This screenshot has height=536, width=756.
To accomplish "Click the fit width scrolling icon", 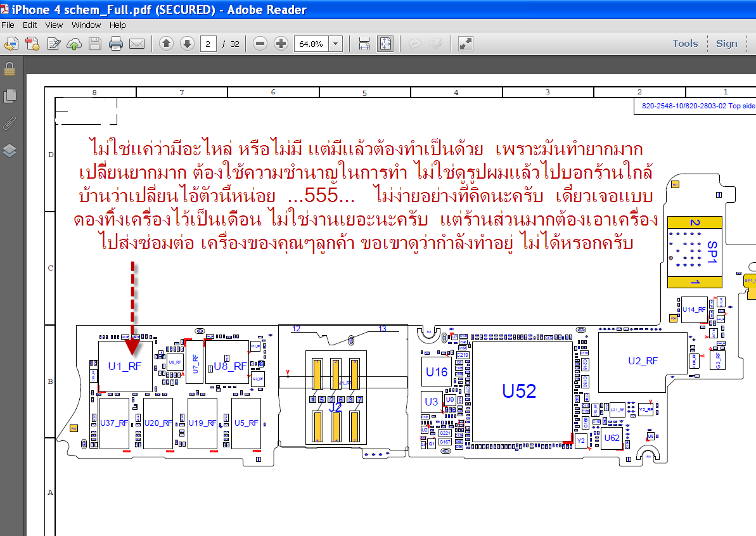I will [x=364, y=44].
